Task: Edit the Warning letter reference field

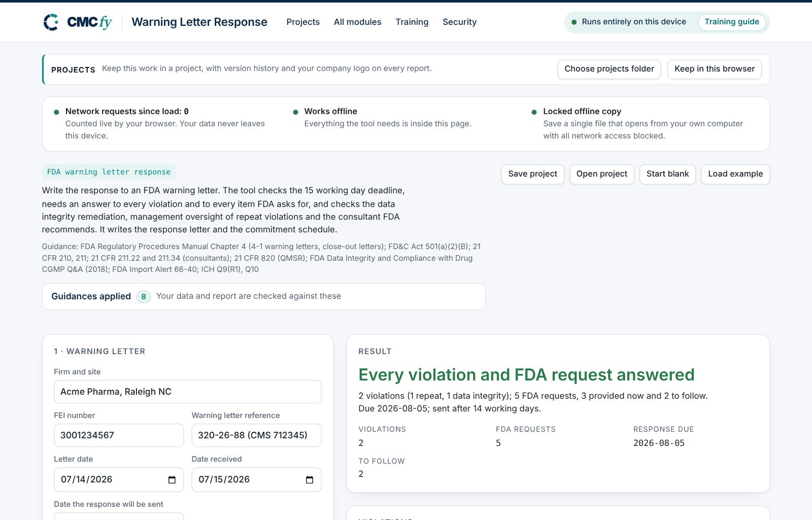Action: (256, 435)
